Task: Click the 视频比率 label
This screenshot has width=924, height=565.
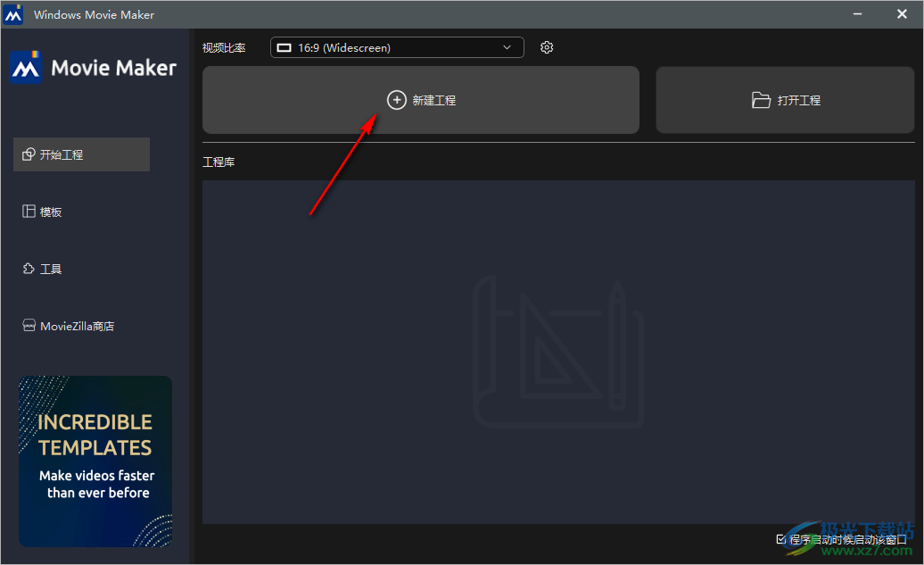Action: [x=224, y=48]
